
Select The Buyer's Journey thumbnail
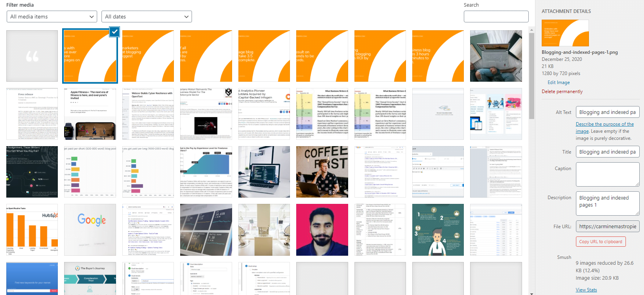coord(90,279)
